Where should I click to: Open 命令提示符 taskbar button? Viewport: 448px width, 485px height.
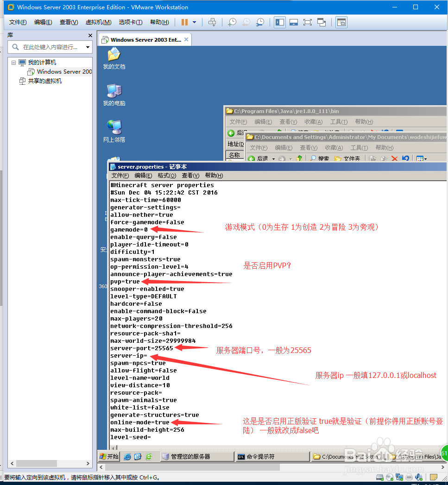272,457
